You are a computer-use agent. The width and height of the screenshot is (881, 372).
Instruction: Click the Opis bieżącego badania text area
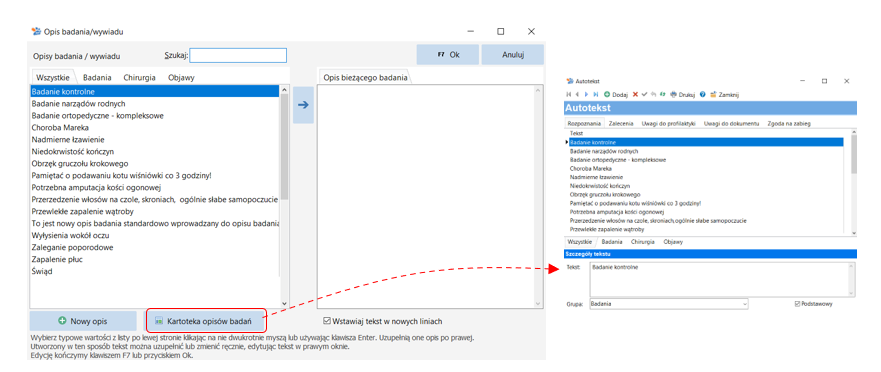tap(430, 196)
